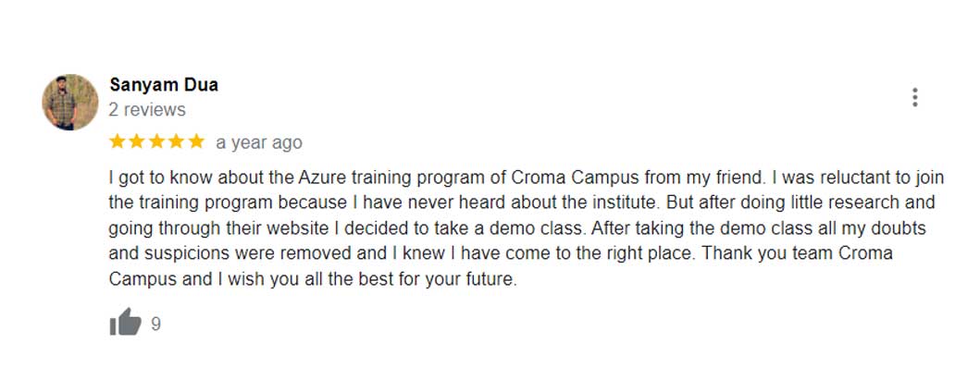Select the middle (third) rating star
Image resolution: width=980 pixels, height=392 pixels.
(x=156, y=142)
